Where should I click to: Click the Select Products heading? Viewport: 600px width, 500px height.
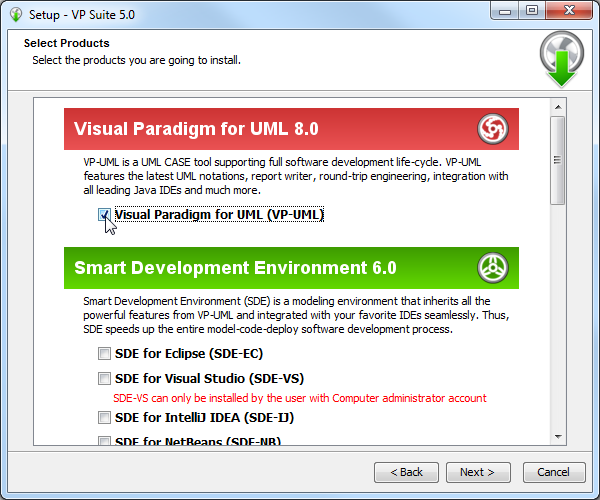(67, 43)
